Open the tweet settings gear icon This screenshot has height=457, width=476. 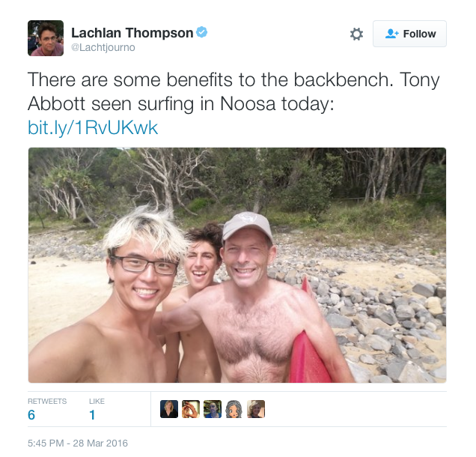(x=356, y=34)
